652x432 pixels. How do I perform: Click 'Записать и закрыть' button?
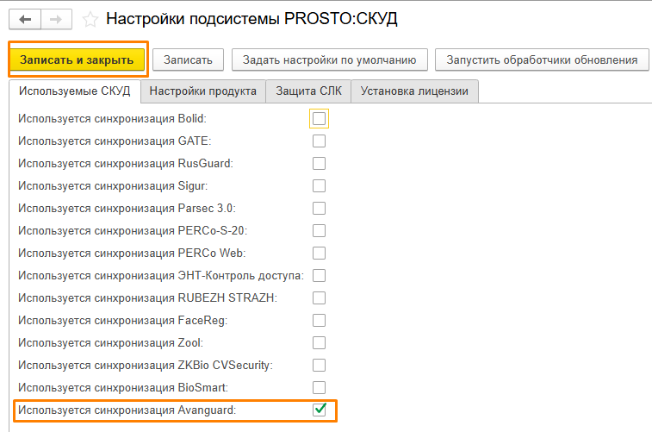[x=78, y=60]
